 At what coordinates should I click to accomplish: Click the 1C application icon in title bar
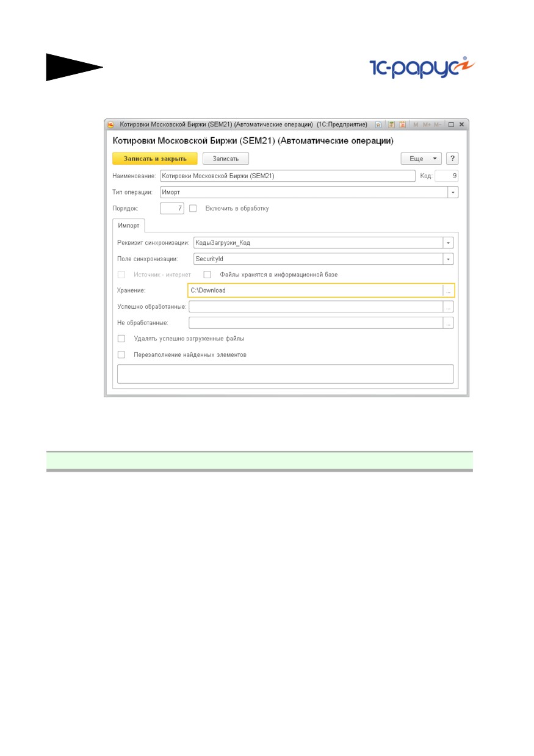coord(110,124)
